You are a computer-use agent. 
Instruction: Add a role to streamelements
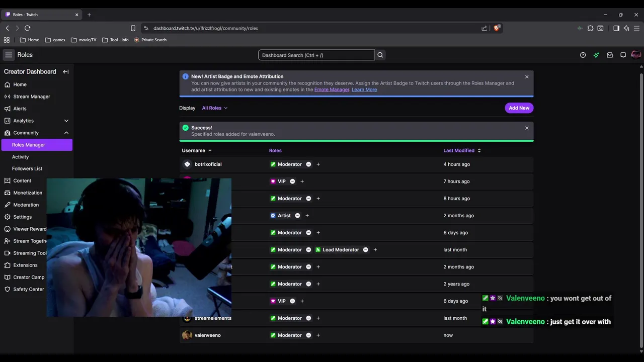point(318,318)
